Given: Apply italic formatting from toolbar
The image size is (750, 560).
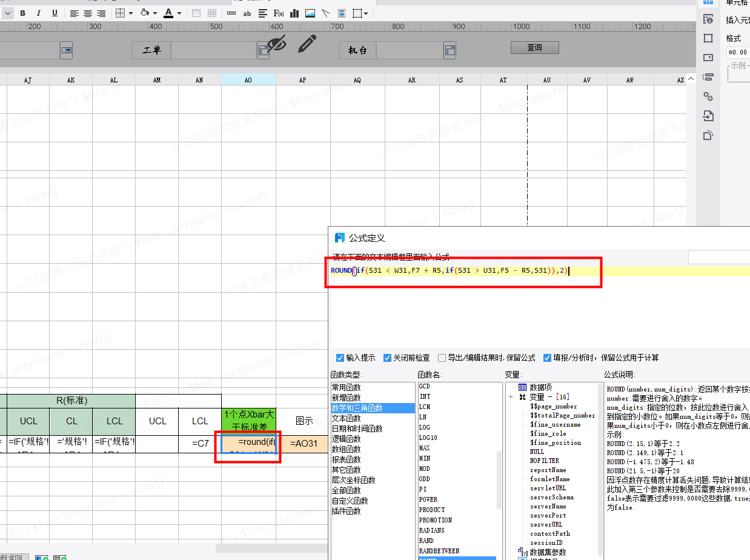Looking at the screenshot, I should (x=39, y=13).
